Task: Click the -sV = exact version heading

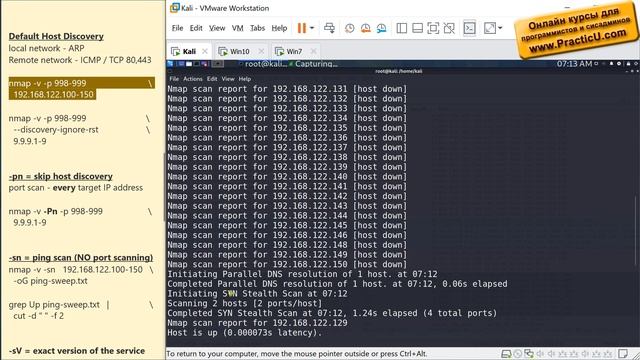Action: [x=77, y=351]
